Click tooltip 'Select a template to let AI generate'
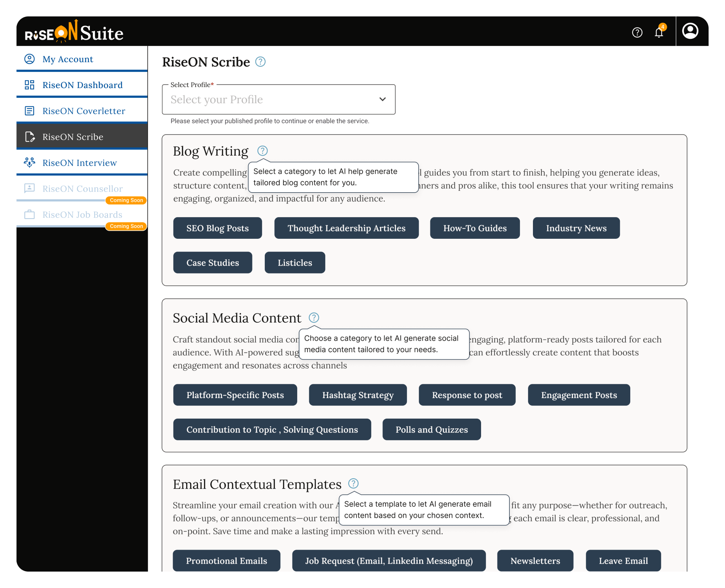The height and width of the screenshot is (588, 725). [x=424, y=510]
